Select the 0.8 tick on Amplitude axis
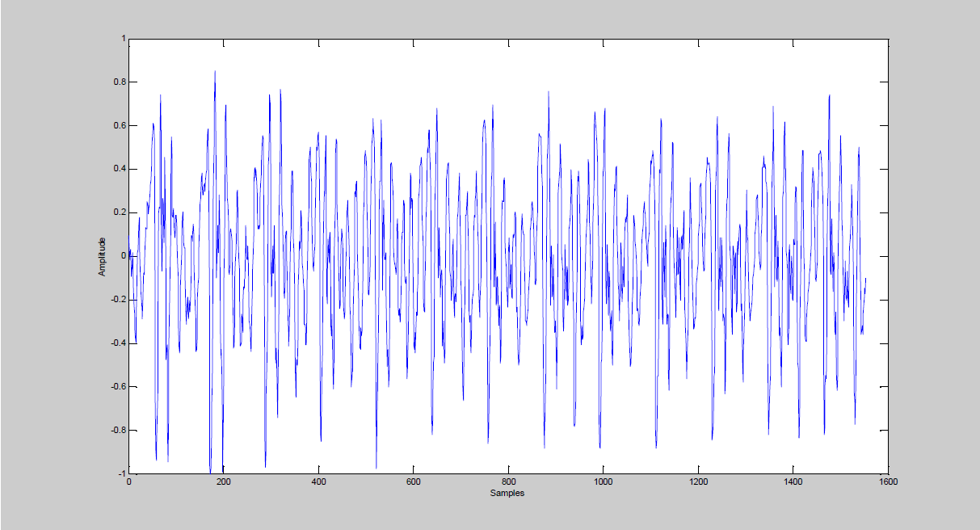980x530 pixels. point(119,82)
